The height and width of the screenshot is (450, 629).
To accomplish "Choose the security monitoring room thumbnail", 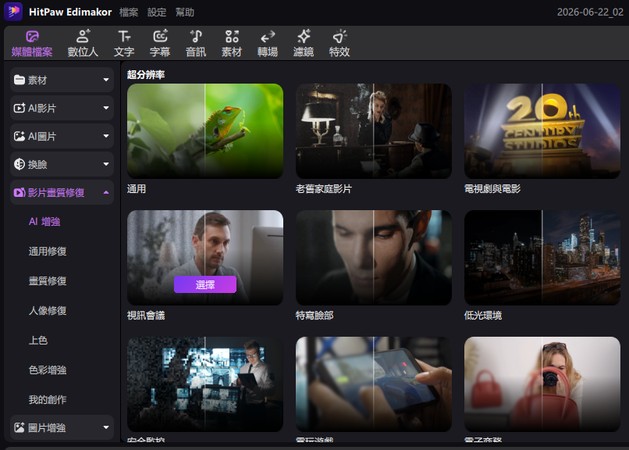I will (205, 384).
